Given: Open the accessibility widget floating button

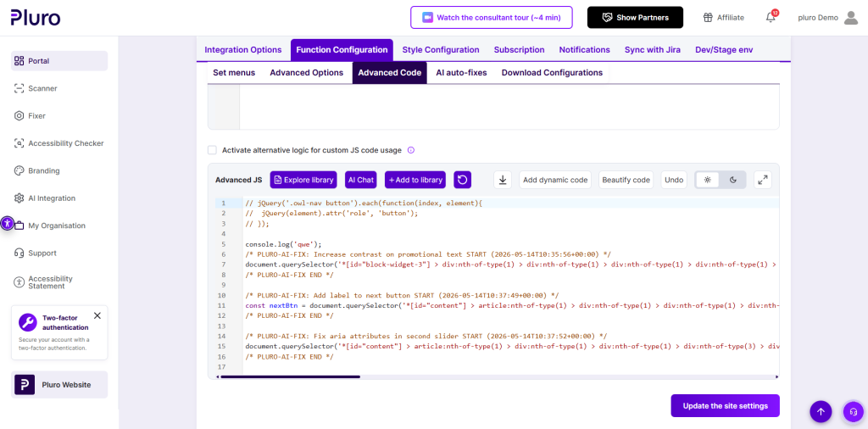Looking at the screenshot, I should point(7,224).
